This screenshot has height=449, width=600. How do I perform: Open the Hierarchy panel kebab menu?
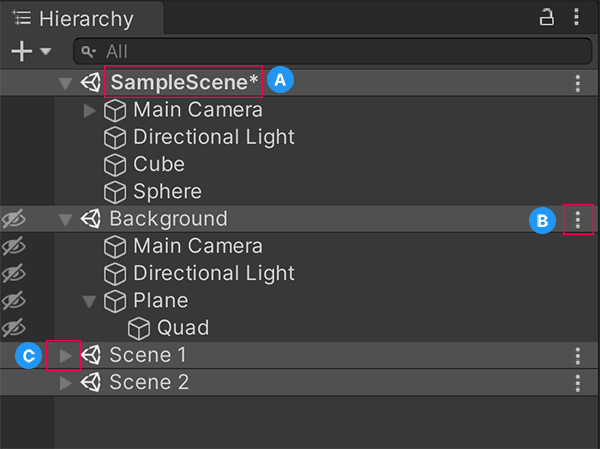[x=577, y=17]
